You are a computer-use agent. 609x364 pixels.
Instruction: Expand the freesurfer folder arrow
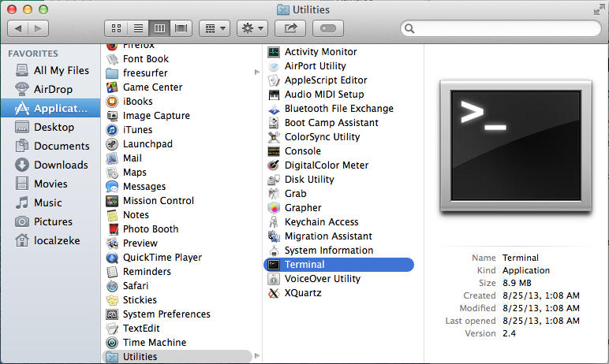point(257,73)
